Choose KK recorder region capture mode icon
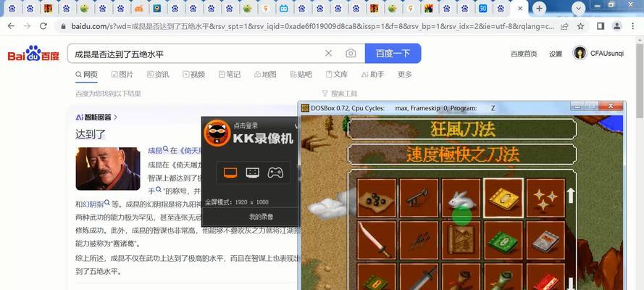The image size is (644, 290). point(253,173)
